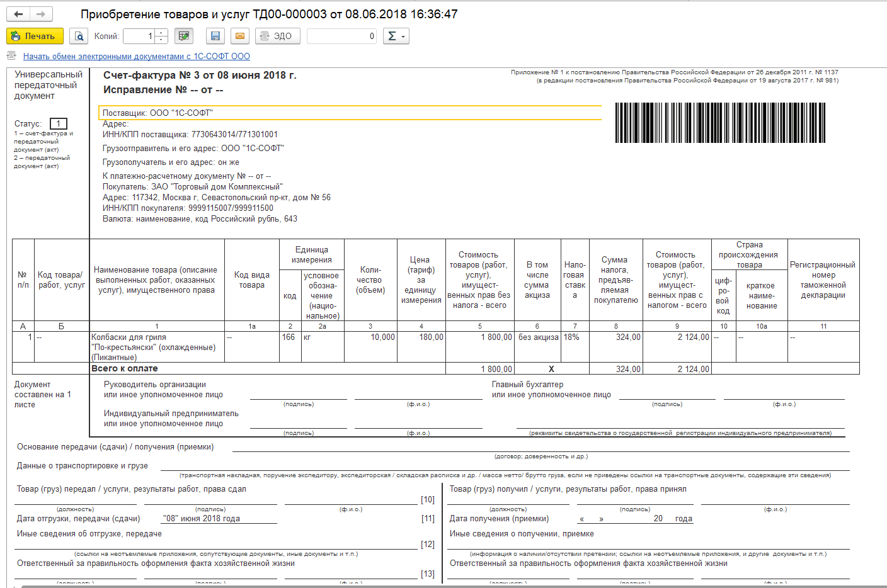Click the Грузополучатель и его адрес: он же line
The width and height of the screenshot is (887, 588).
171,162
